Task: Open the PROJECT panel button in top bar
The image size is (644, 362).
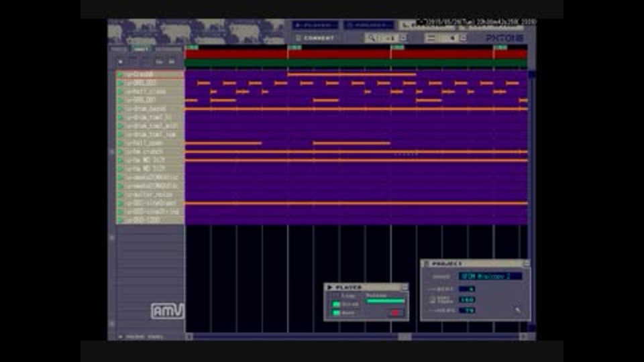Action: (368, 25)
